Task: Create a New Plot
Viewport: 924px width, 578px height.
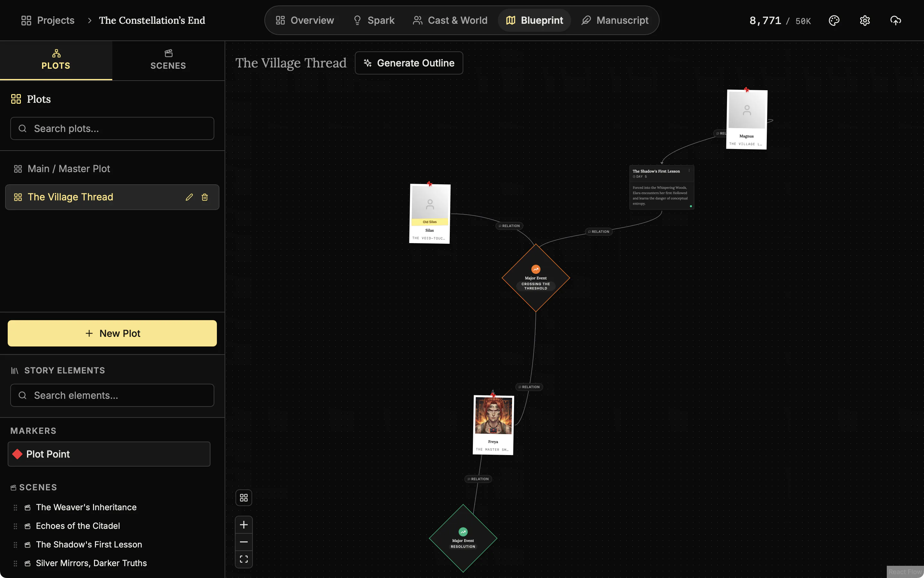Action: [x=112, y=333]
